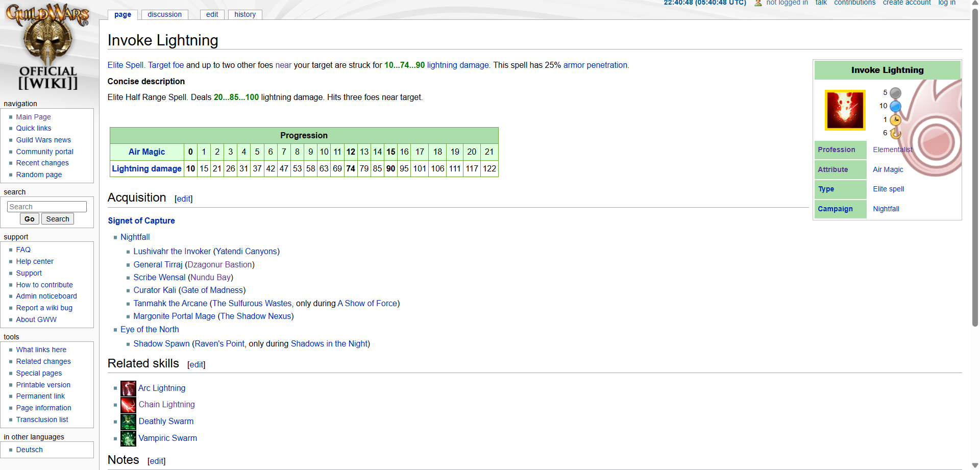The width and height of the screenshot is (980, 470).
Task: Edit the Acquisition section
Action: click(184, 199)
